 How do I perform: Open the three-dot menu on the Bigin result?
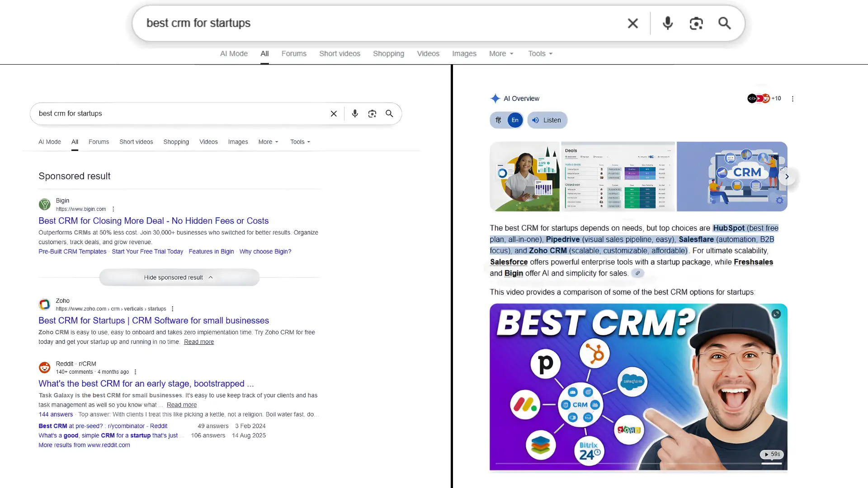pyautogui.click(x=113, y=209)
